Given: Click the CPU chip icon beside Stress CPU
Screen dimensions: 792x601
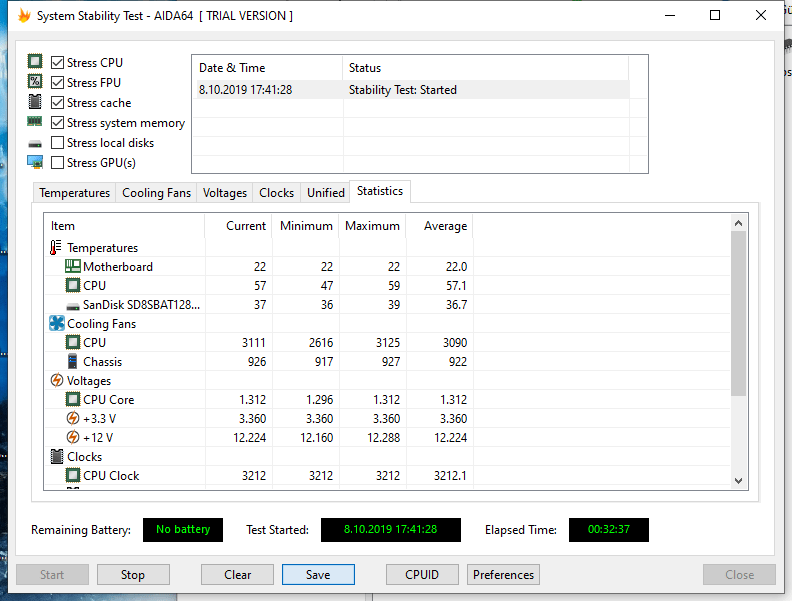Looking at the screenshot, I should [35, 62].
